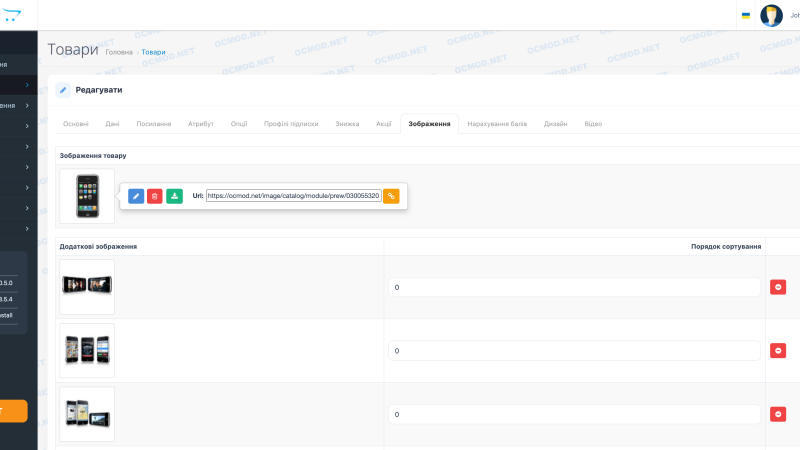Click the orange button in sidebar bottom
Viewport: 800px width, 450px height.
13,411
